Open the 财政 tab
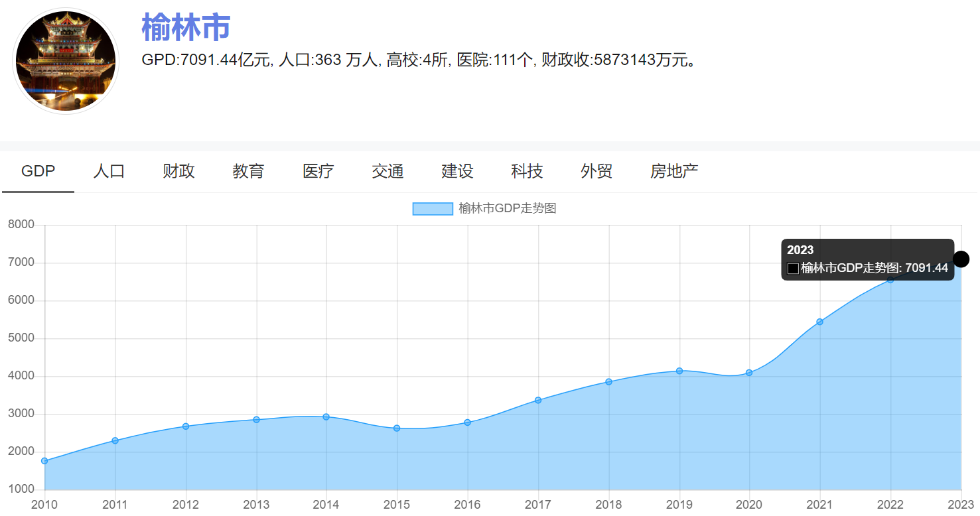This screenshot has height=516, width=980. coord(178,171)
